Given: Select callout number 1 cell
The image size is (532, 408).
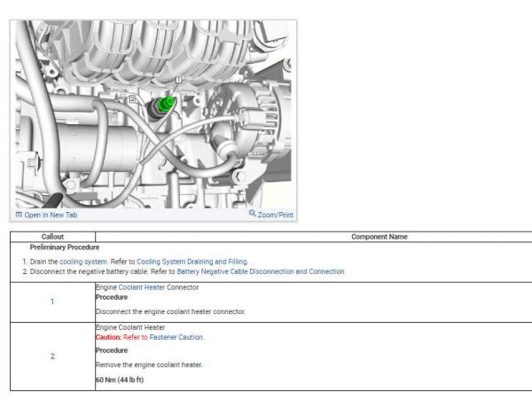Looking at the screenshot, I should tap(52, 302).
